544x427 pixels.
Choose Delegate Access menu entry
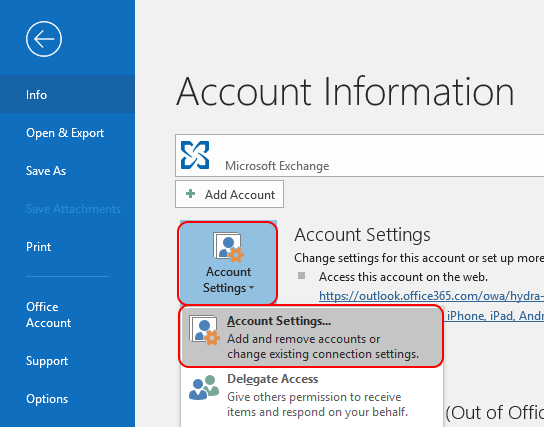(311, 396)
